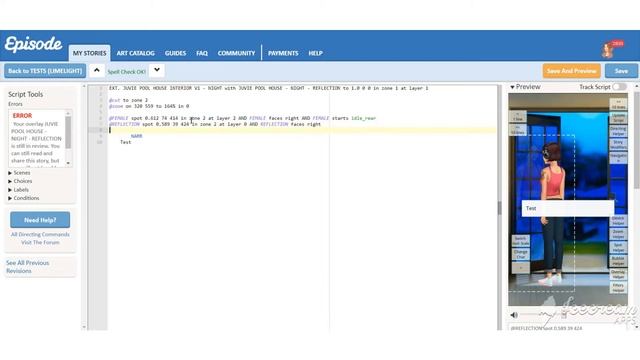Click the @zoom on 320 559 script line
Image resolution: width=640 pixels, height=360 pixels.
[x=149, y=106]
